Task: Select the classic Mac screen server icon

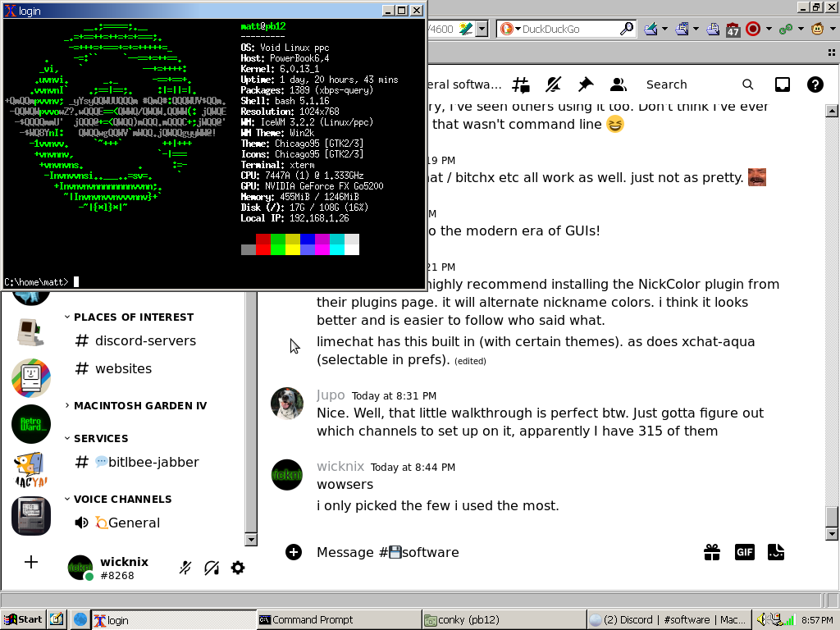Action: 31,516
